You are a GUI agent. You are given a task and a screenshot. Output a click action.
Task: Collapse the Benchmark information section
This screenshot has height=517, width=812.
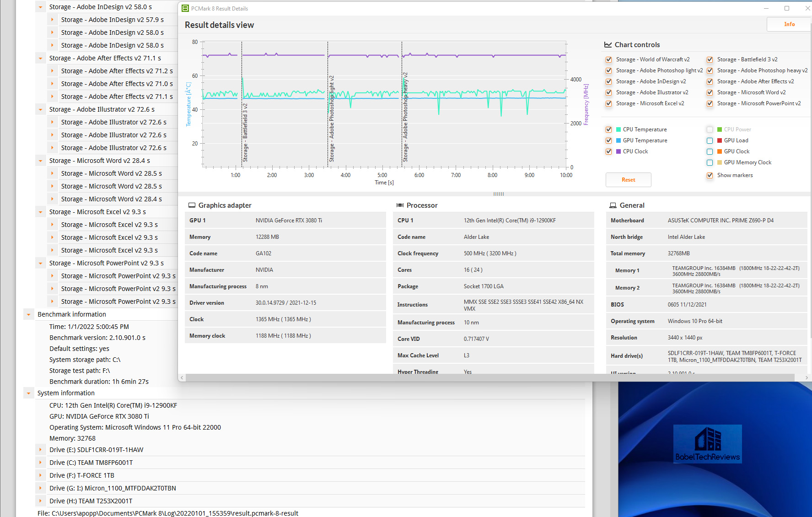[x=29, y=314]
